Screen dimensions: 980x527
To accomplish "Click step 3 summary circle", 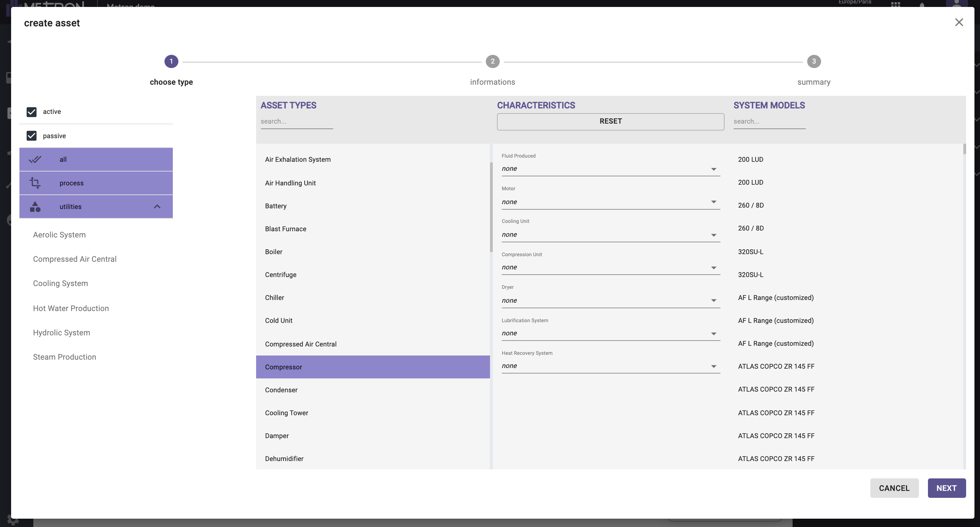I will coord(814,62).
